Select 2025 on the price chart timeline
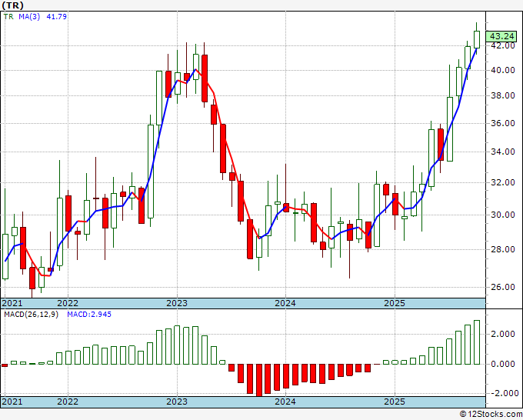Image resolution: width=523 pixels, height=420 pixels. click(395, 303)
